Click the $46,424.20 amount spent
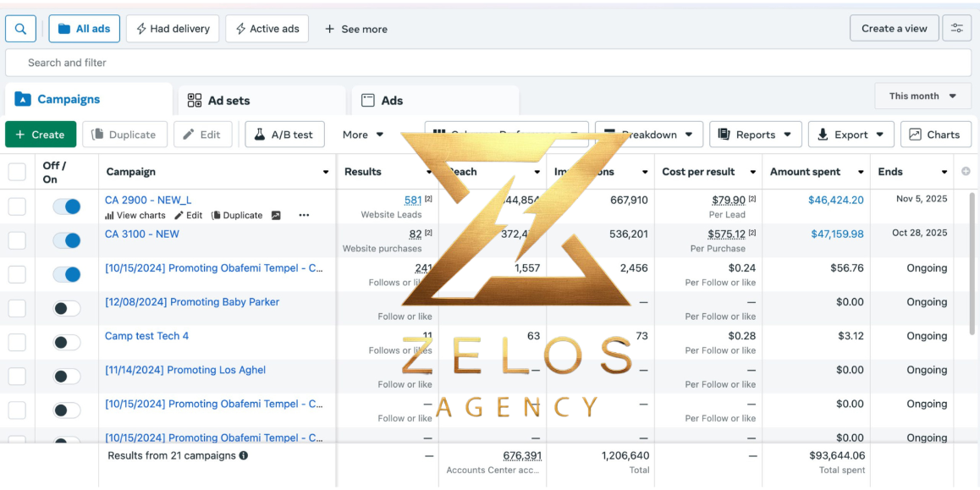The width and height of the screenshot is (980, 490). [835, 200]
